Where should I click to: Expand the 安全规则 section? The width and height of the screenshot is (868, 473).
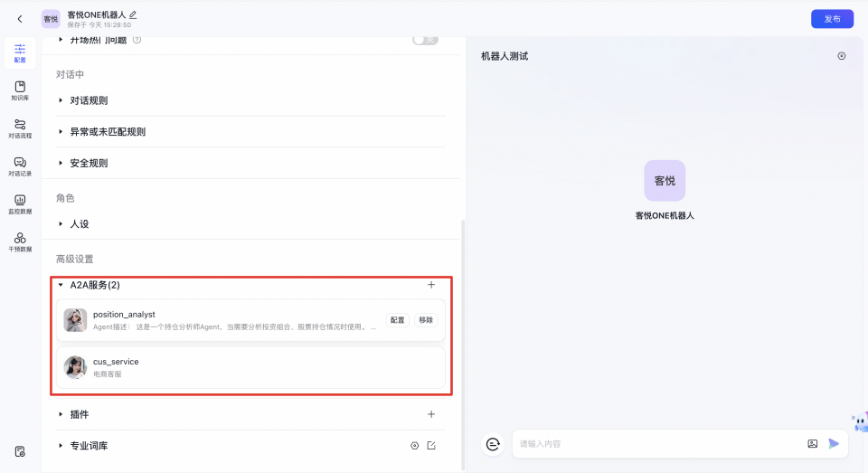coord(61,163)
